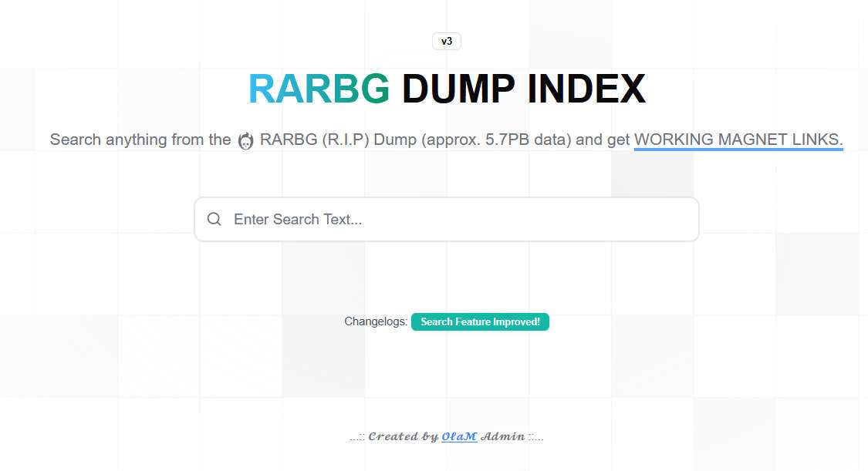Click the RARBG DUMP INDEX heading

coord(447,89)
